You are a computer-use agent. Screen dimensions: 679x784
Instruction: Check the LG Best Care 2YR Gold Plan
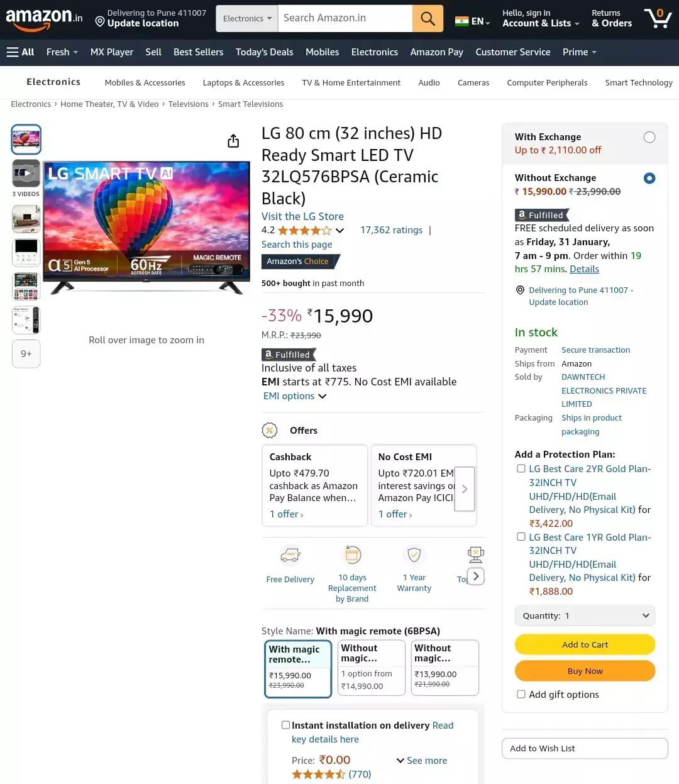[521, 468]
